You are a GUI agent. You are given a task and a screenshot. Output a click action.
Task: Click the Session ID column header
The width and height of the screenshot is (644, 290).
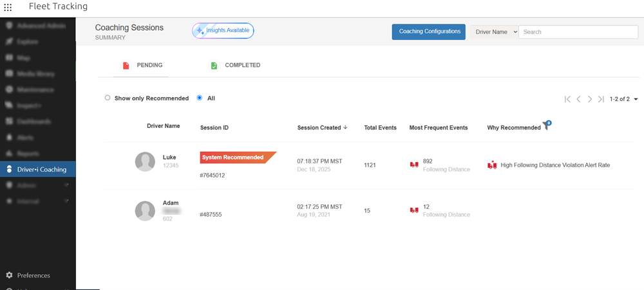(x=214, y=127)
